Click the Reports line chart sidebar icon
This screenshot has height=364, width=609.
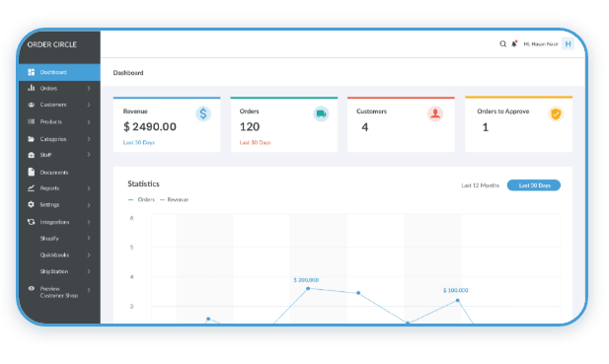point(31,188)
